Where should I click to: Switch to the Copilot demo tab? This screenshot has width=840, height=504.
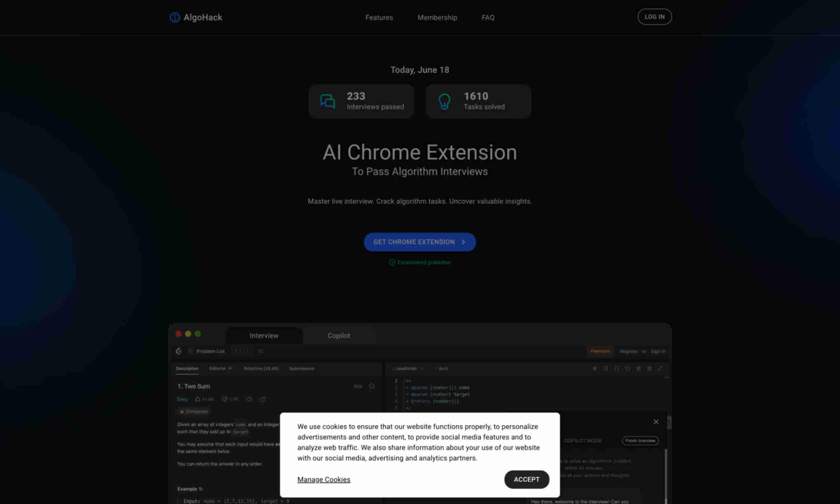point(338,336)
